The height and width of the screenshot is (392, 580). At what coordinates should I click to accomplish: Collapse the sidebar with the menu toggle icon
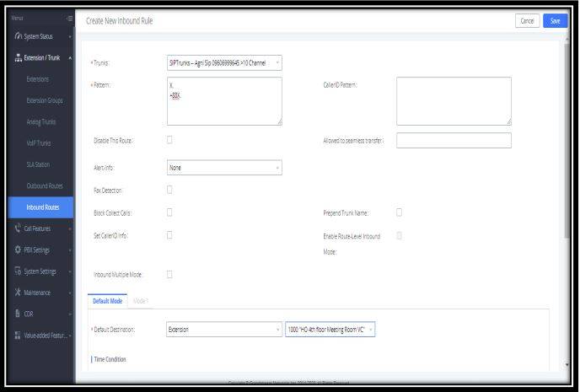(x=69, y=19)
